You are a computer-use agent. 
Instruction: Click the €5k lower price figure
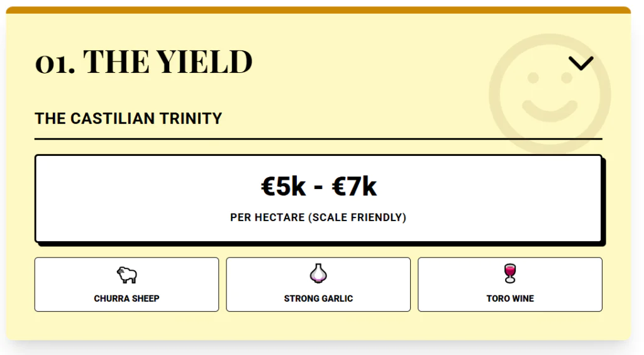(x=284, y=187)
